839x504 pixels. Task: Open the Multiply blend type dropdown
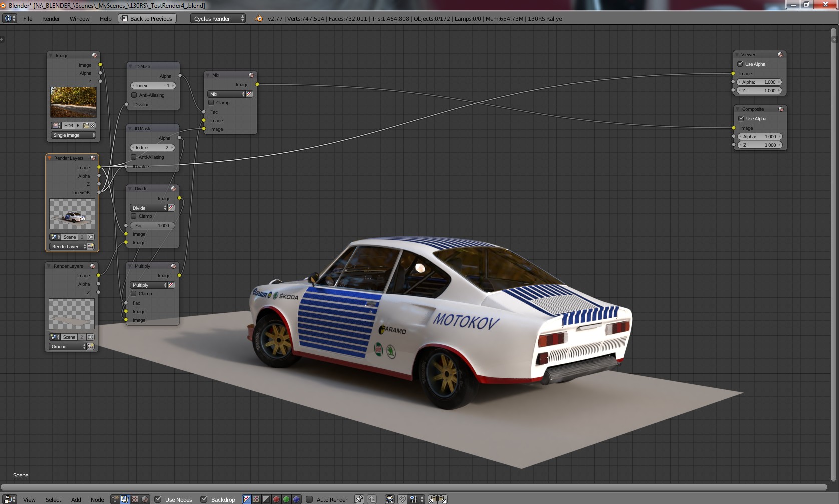(x=149, y=285)
